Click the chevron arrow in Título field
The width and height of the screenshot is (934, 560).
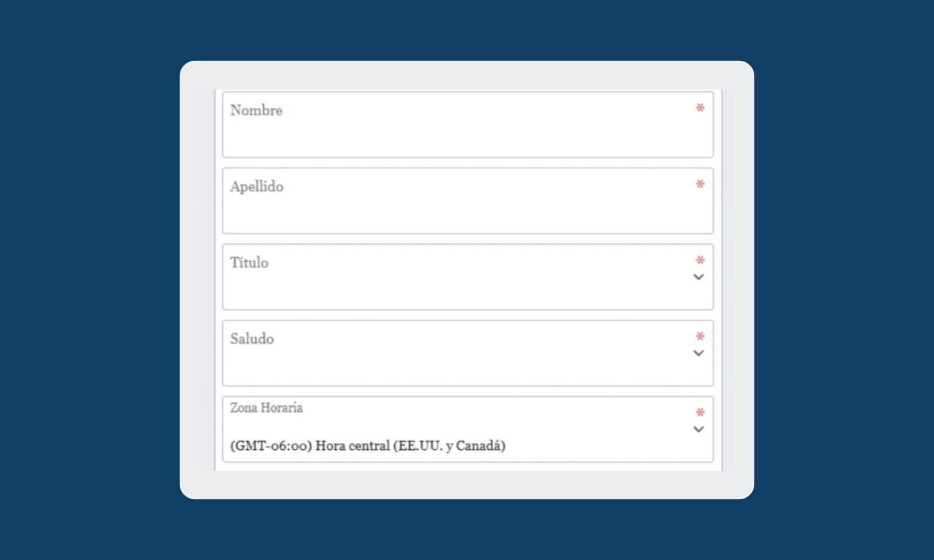point(699,277)
